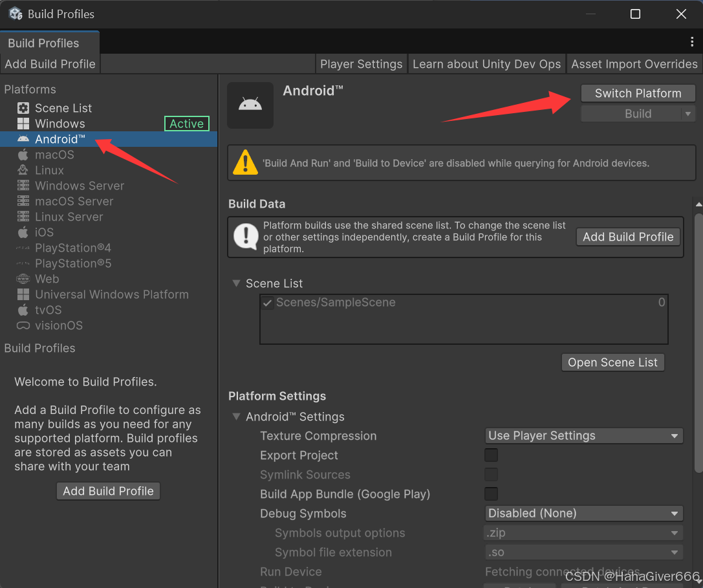
Task: Collapse the Scene List foldout
Action: point(236,283)
